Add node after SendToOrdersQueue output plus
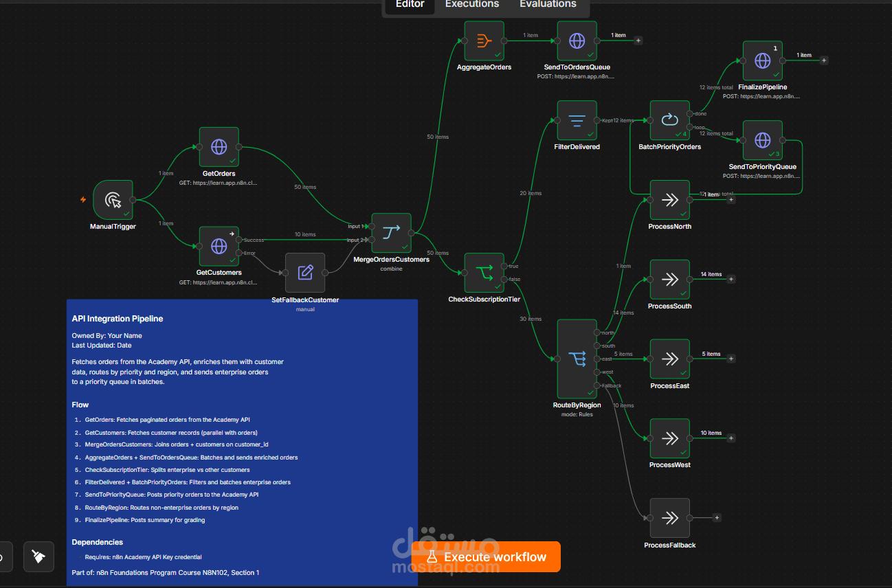 638,41
